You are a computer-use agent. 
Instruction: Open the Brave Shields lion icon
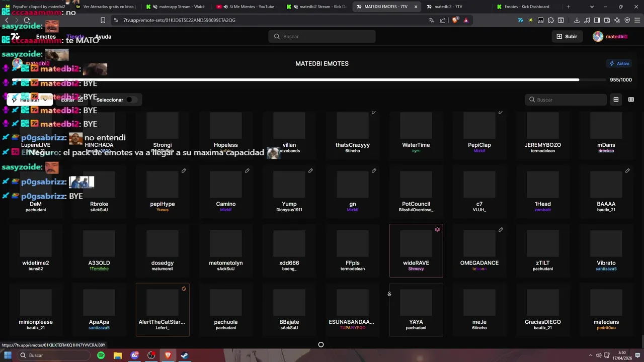pyautogui.click(x=455, y=20)
